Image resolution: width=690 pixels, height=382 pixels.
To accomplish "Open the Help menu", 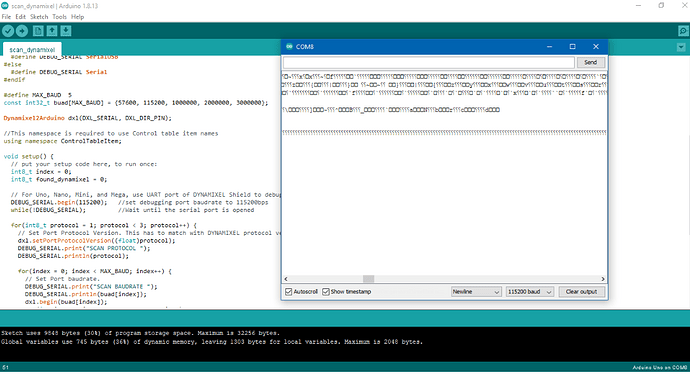I will click(77, 17).
